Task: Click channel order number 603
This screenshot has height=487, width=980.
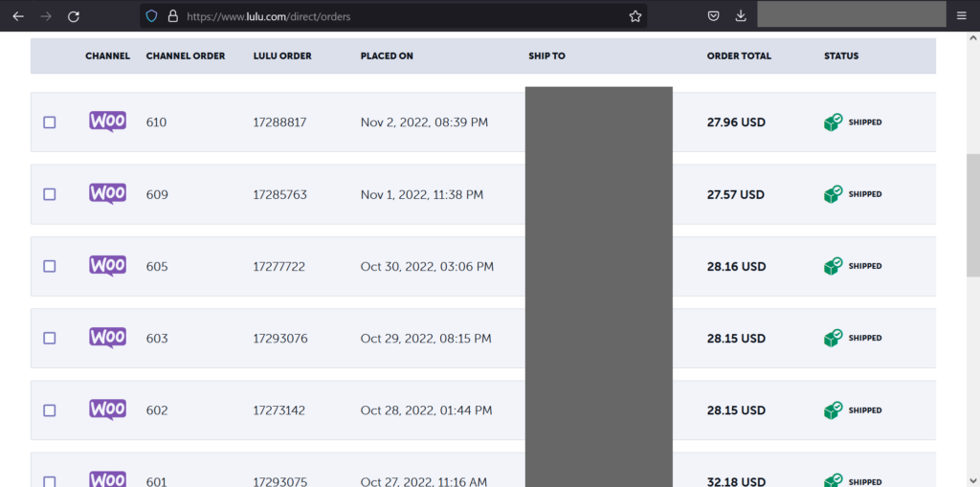Action: click(x=157, y=338)
